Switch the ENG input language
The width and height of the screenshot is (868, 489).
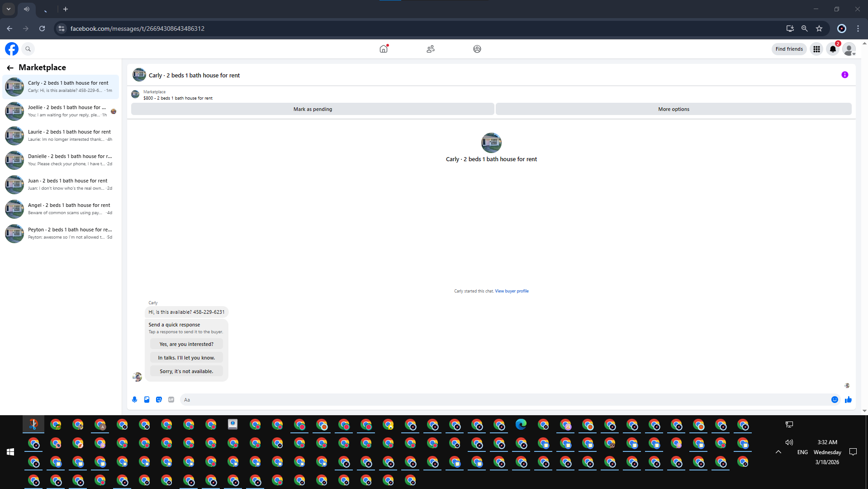tap(802, 452)
